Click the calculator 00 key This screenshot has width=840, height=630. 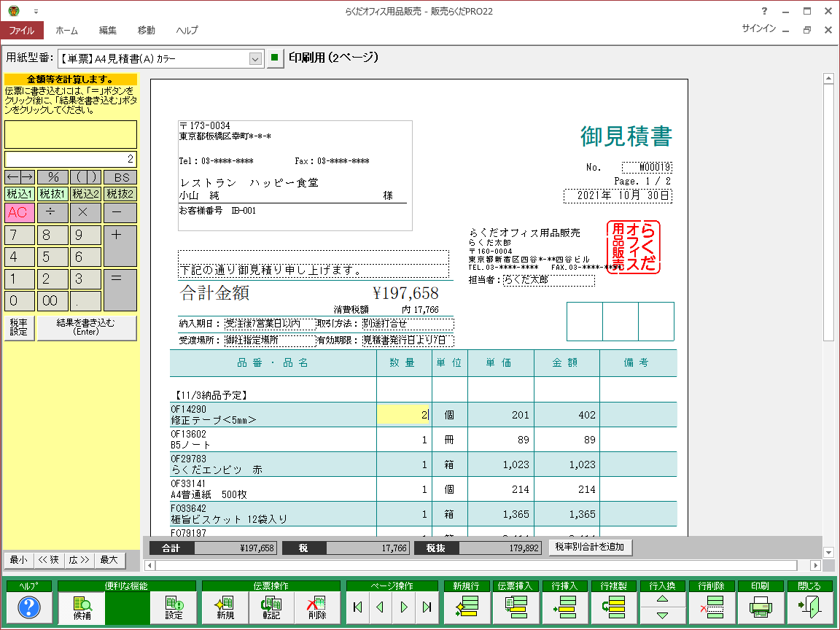[53, 301]
